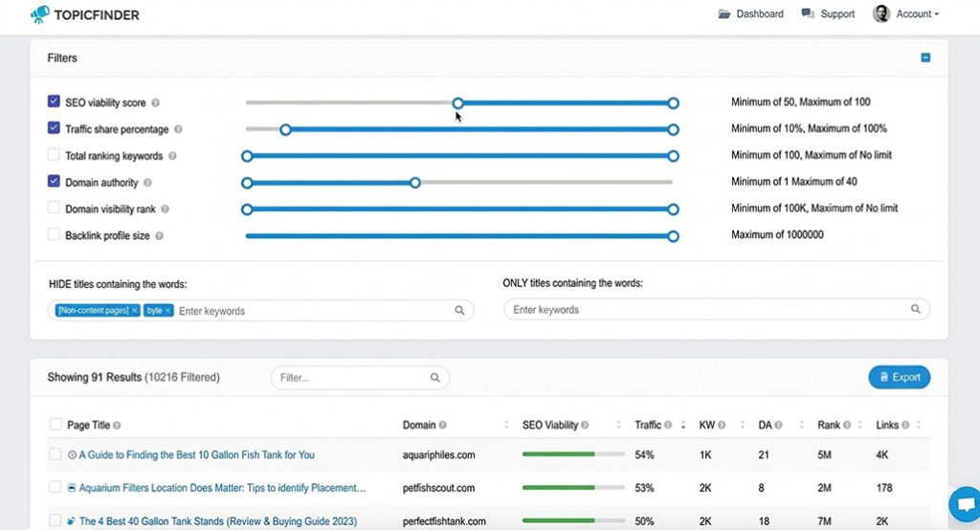Sort results by Traffic arrows
This screenshot has width=980, height=530.
tap(683, 425)
